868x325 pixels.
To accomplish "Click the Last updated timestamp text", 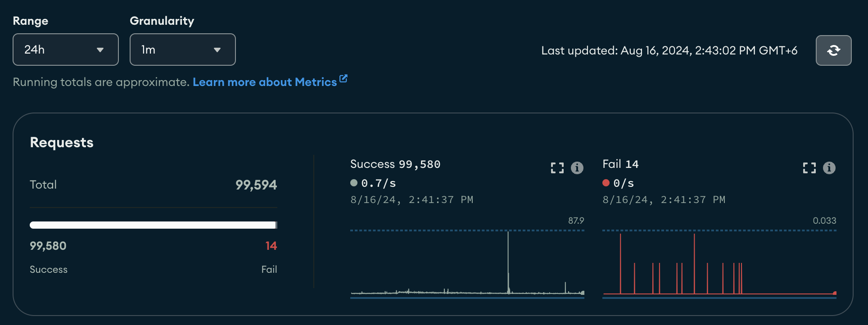I will tap(669, 50).
